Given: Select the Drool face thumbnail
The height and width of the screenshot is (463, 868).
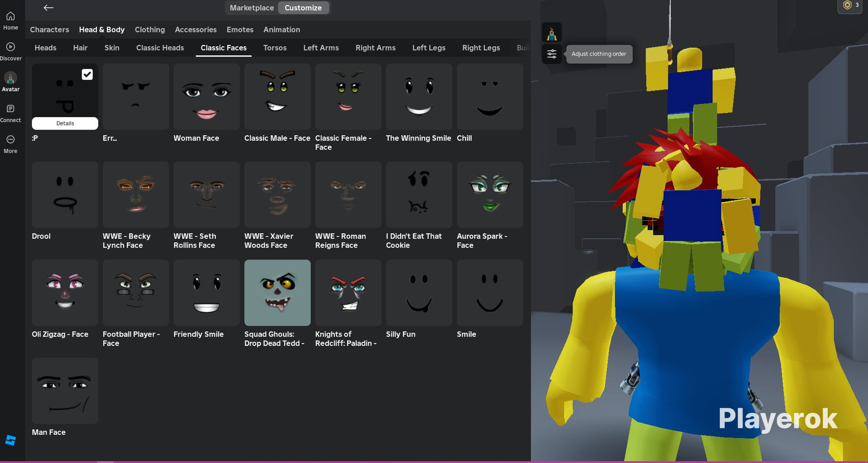Looking at the screenshot, I should pos(65,195).
